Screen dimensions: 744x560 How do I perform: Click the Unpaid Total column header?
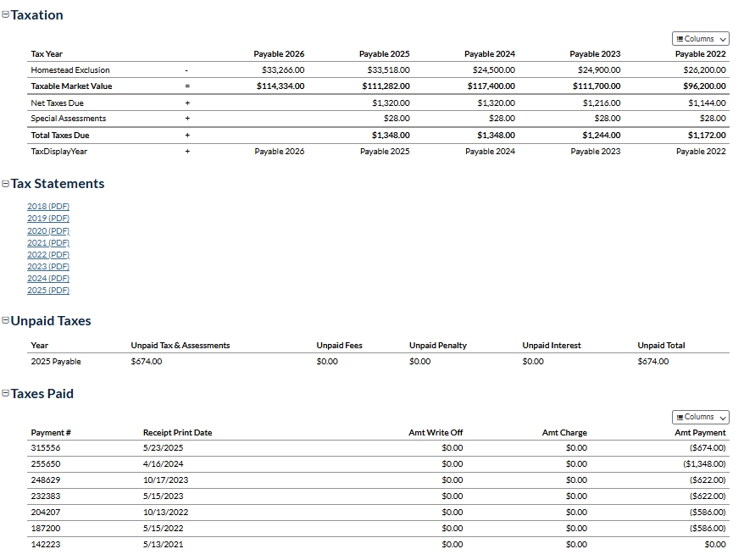(661, 346)
